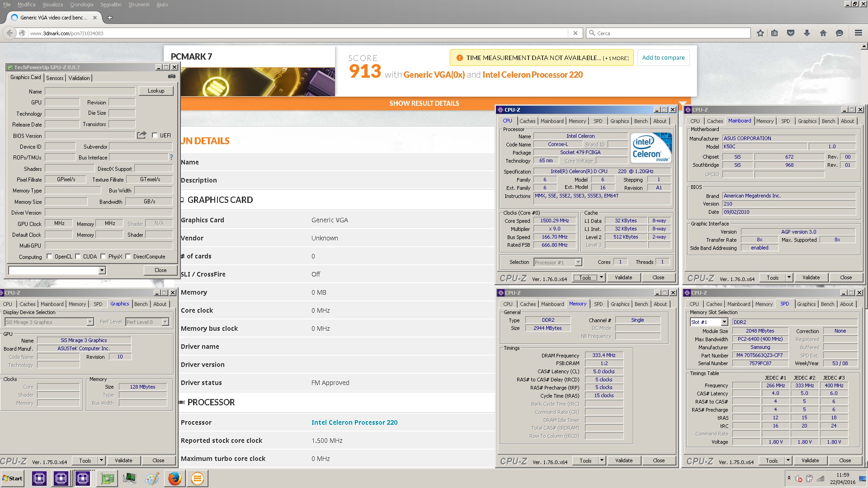The image size is (868, 488).
Task: Open the GPU selection combo box in GPU-Z
Action: coord(57,270)
